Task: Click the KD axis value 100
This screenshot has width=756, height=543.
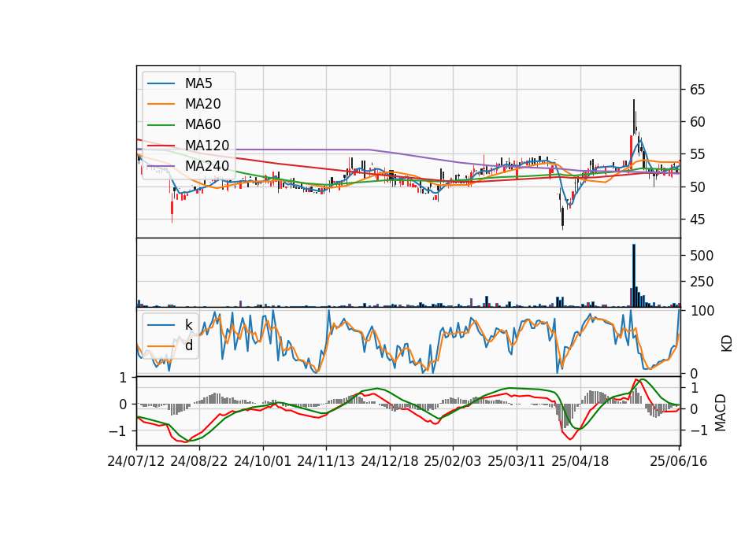Action: click(x=702, y=311)
